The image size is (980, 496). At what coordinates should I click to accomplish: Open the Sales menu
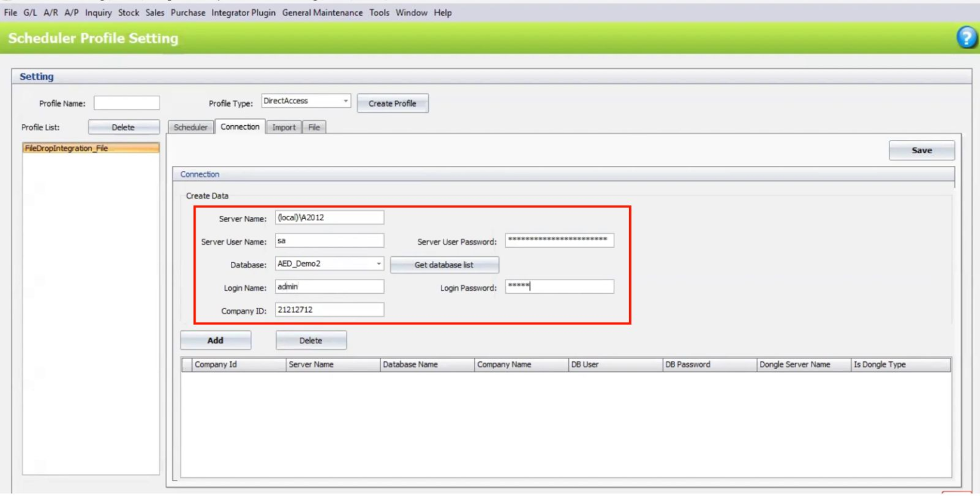(155, 13)
